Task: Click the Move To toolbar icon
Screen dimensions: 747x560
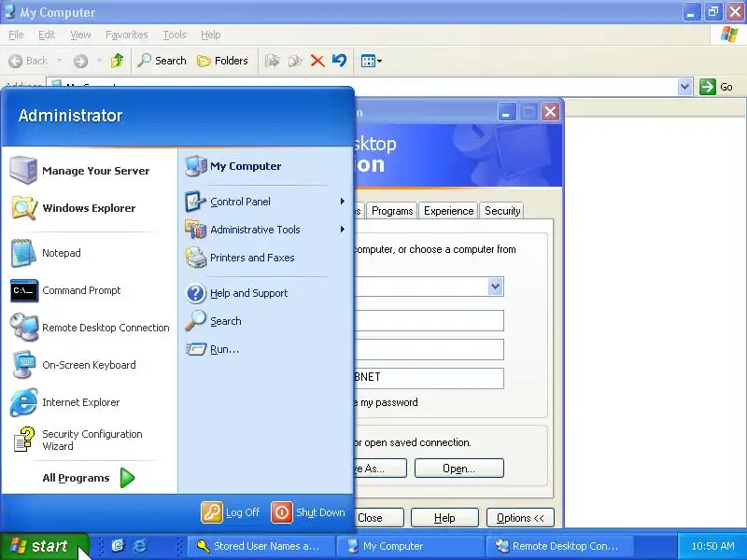Action: pyautogui.click(x=272, y=61)
